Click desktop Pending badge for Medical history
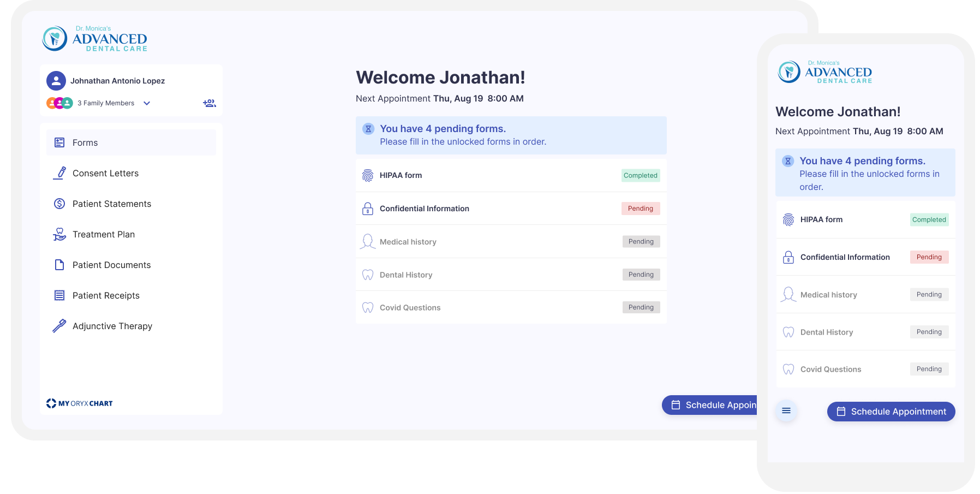980x494 pixels. pyautogui.click(x=641, y=241)
